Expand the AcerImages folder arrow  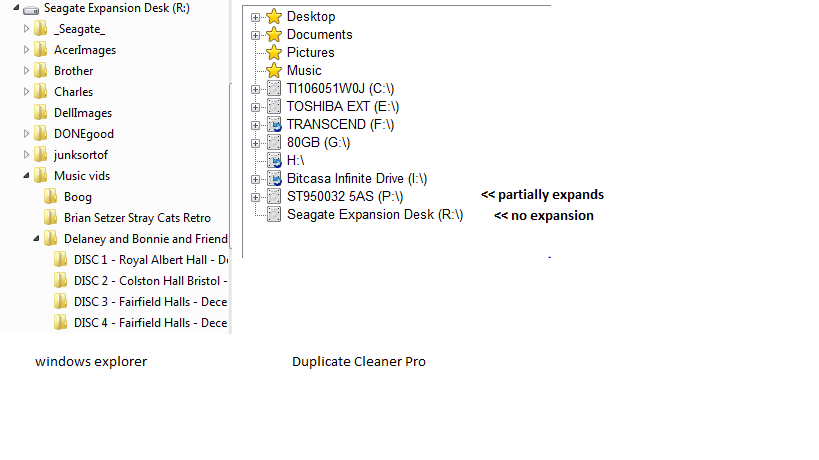click(x=27, y=50)
